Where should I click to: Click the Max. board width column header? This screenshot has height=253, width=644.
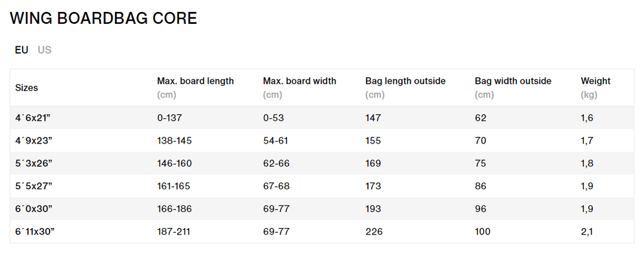[299, 81]
